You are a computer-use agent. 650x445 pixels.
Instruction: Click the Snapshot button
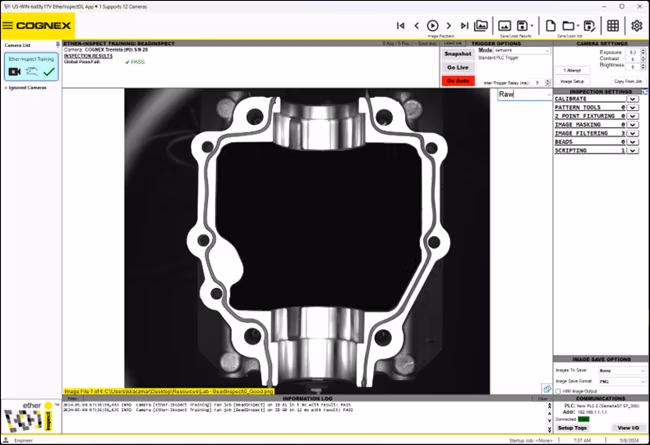pos(458,54)
